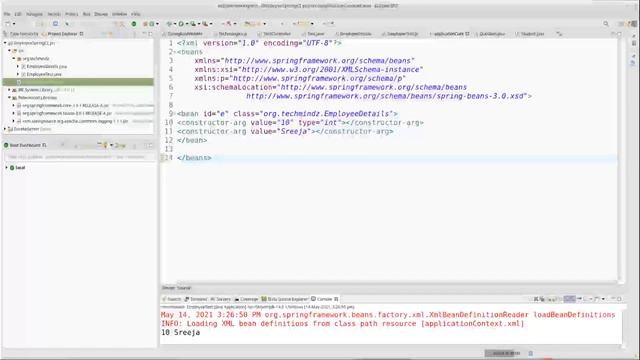
Task: Open the Run menu
Action: coord(87,14)
